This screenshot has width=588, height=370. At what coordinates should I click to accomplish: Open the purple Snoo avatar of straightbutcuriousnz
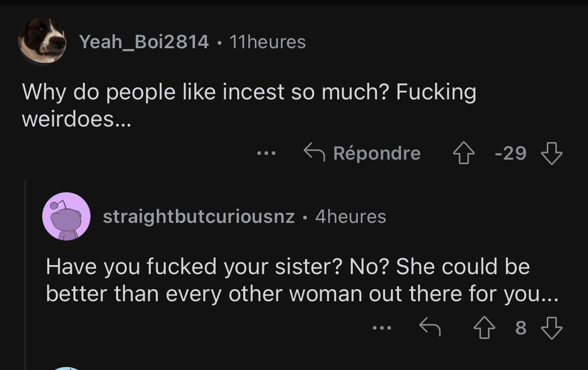(x=66, y=216)
